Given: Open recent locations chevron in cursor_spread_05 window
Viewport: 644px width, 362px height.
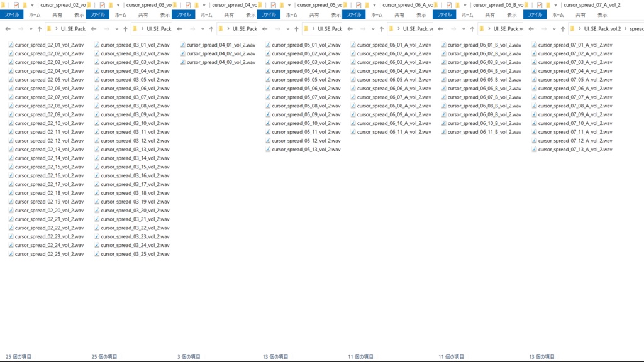Looking at the screenshot, I should point(287,29).
